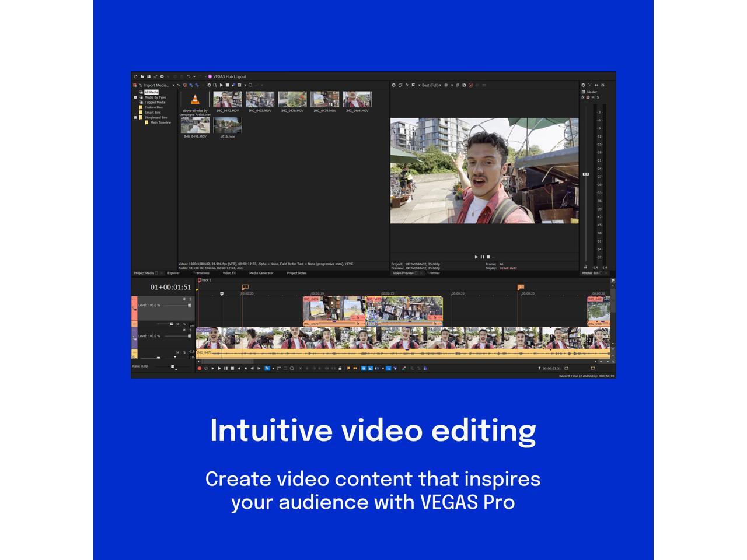This screenshot has width=747, height=560.
Task: Click the Import Media button
Action: pos(155,85)
